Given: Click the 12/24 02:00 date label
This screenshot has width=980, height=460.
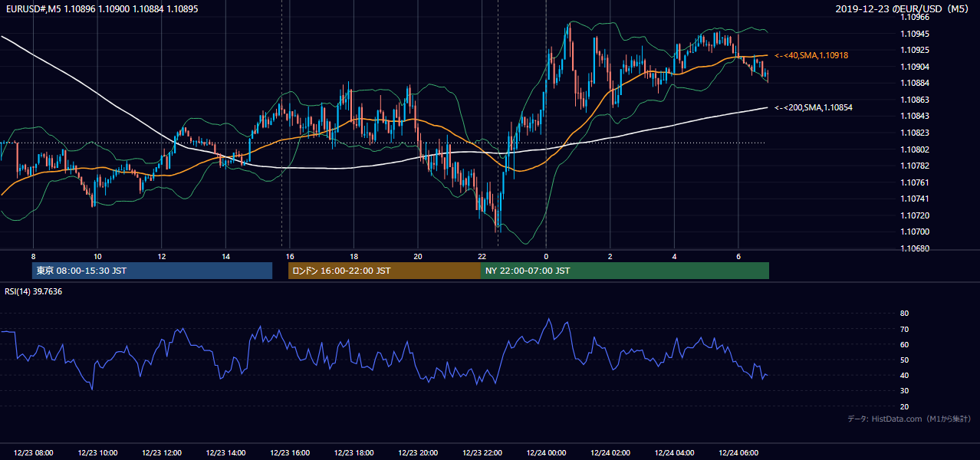Looking at the screenshot, I should pyautogui.click(x=610, y=452).
